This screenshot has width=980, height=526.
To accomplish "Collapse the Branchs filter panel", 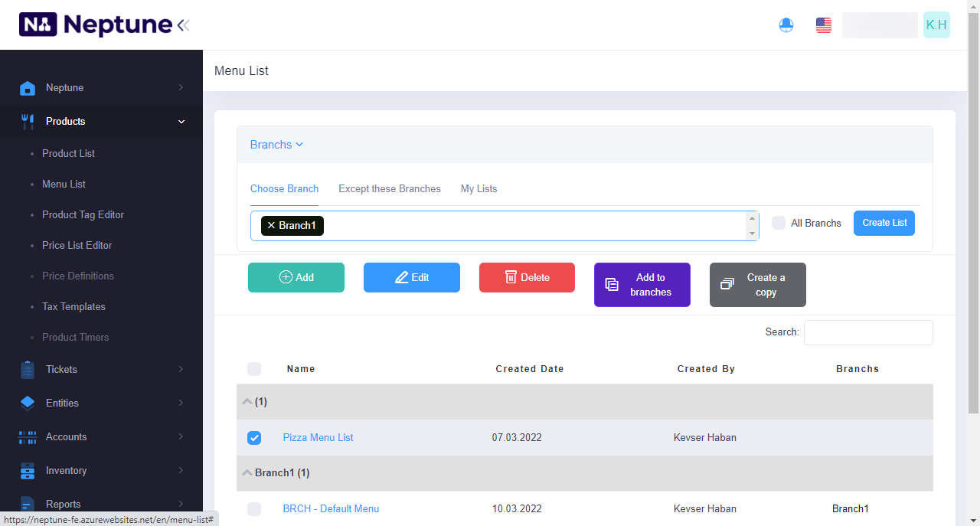I will click(x=276, y=145).
